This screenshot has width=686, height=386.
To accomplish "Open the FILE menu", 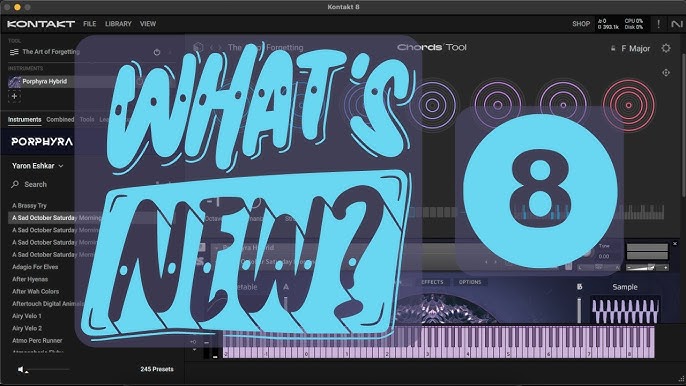I will click(x=90, y=24).
